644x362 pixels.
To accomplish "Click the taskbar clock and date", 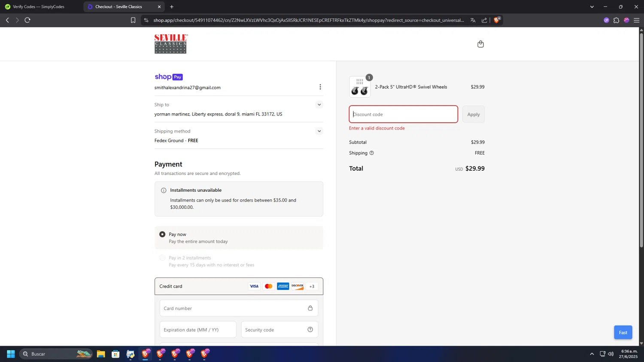I will 628,354.
